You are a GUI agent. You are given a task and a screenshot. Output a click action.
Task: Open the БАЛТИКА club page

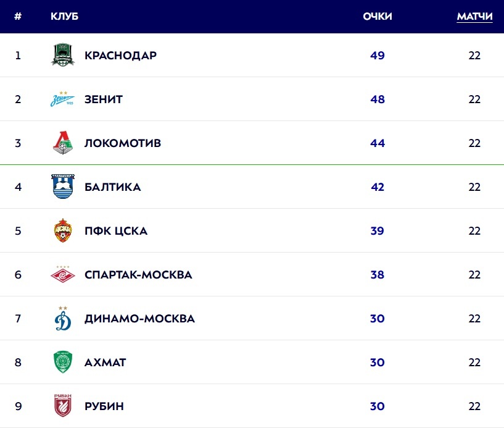click(x=113, y=187)
